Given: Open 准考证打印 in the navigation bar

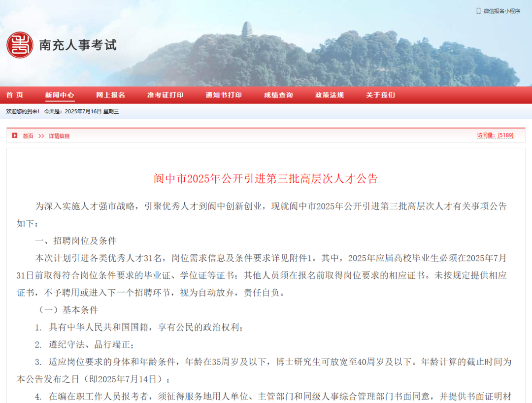Looking at the screenshot, I should coord(165,95).
